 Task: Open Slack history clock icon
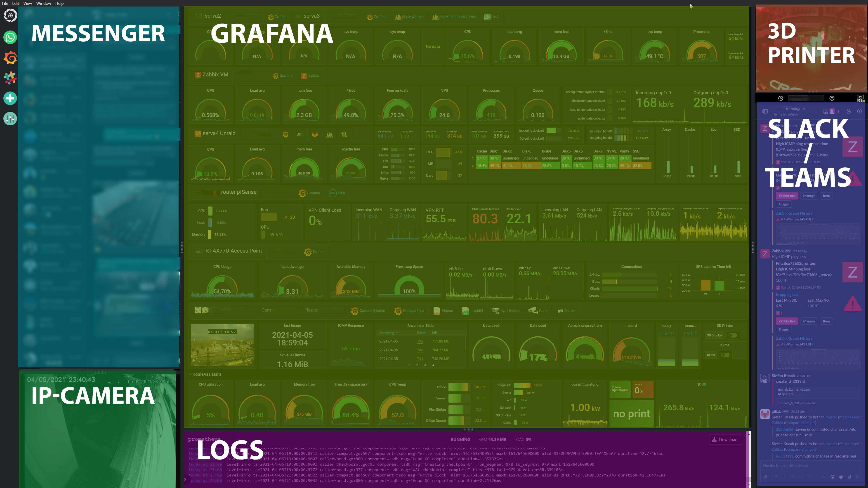coord(781,98)
